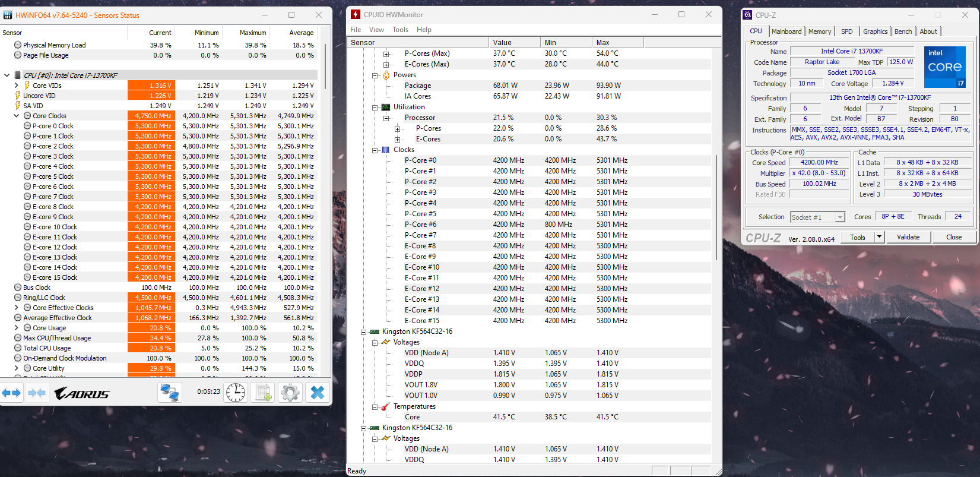
Task: Select the P-core 2 Clock row
Action: [159, 146]
